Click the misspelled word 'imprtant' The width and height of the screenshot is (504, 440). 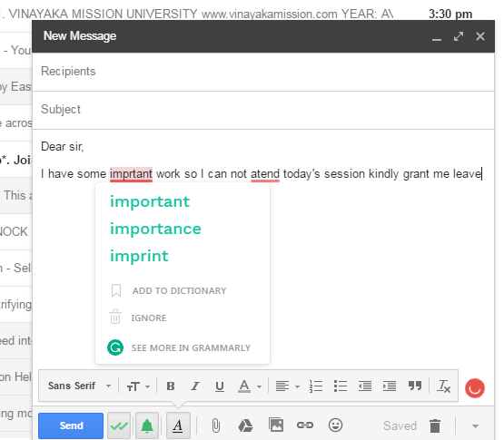tap(131, 174)
